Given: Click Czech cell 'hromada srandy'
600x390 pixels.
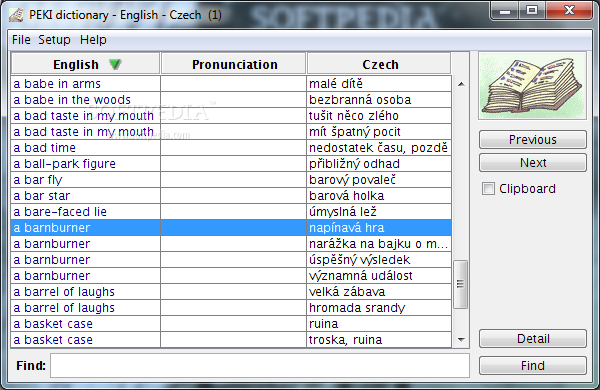Looking at the screenshot, I should coord(379,308).
